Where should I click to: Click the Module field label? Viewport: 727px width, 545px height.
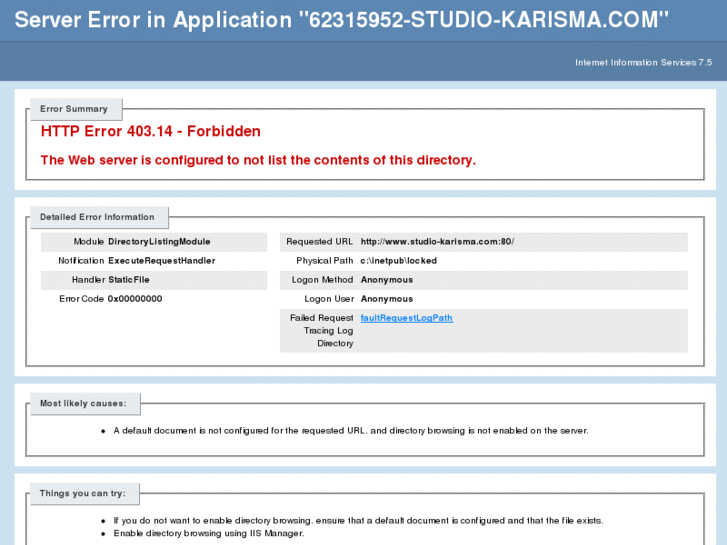(x=89, y=242)
